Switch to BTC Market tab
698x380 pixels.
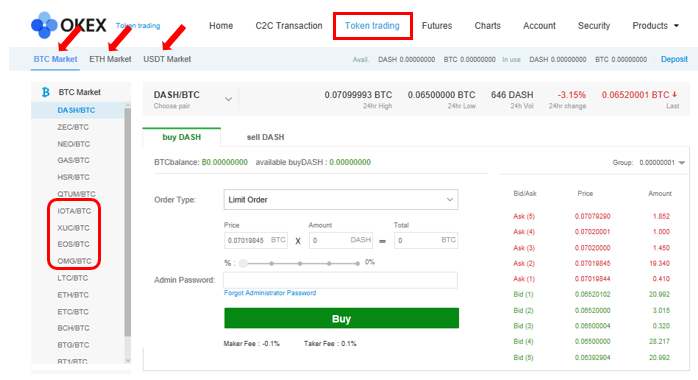coord(55,59)
